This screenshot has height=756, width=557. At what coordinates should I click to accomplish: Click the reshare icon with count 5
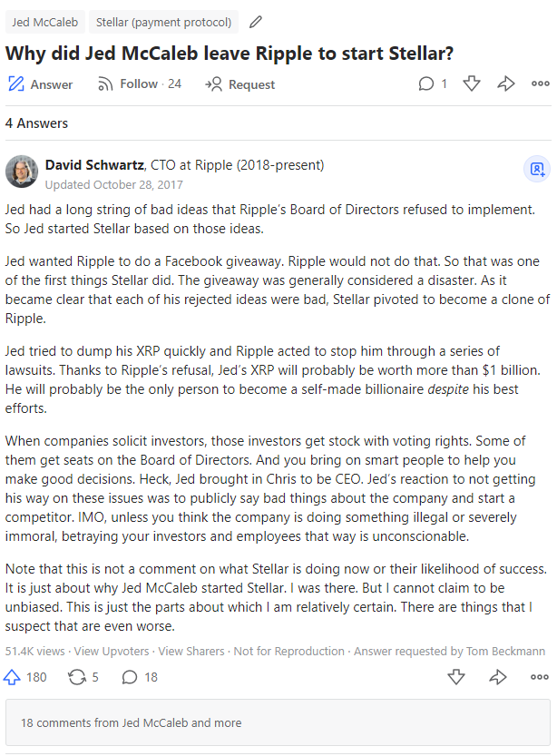(x=77, y=677)
